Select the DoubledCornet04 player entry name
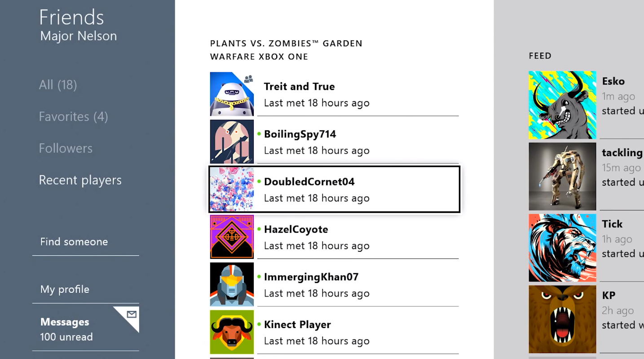Screen dimensions: 644x359 (x=309, y=182)
